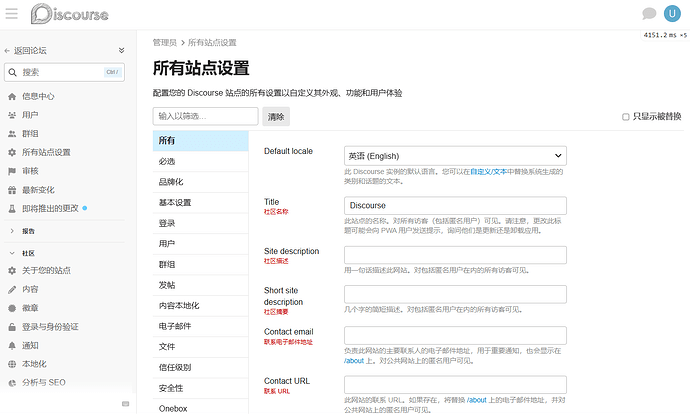Click the 所有站点设置 breadcrumb text
The image size is (690, 414).
point(212,43)
